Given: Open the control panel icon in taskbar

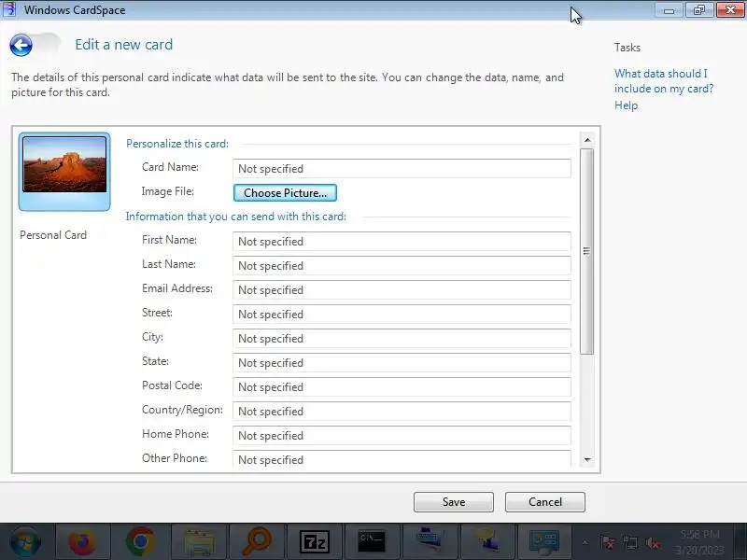Looking at the screenshot, I should coord(545,541).
